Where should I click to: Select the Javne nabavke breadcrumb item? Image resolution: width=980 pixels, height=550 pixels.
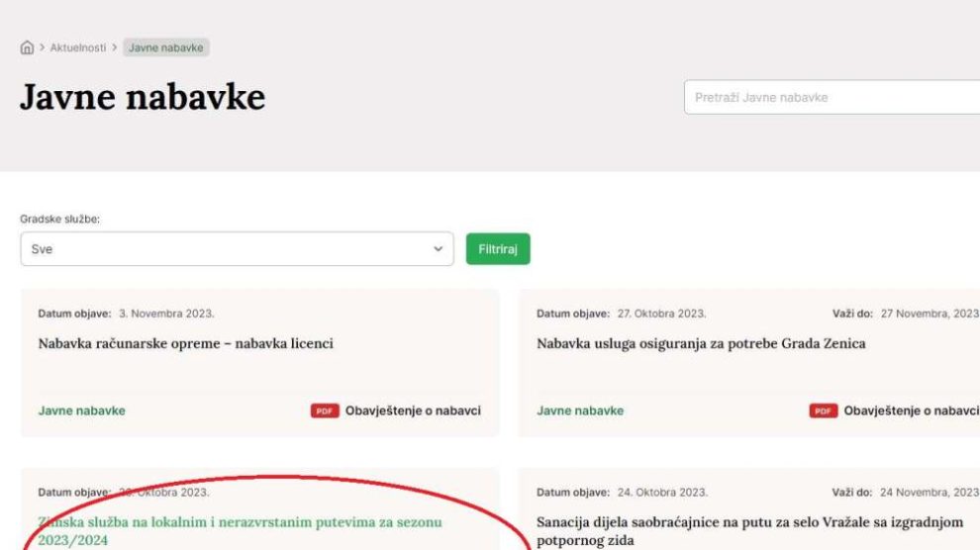(x=165, y=47)
